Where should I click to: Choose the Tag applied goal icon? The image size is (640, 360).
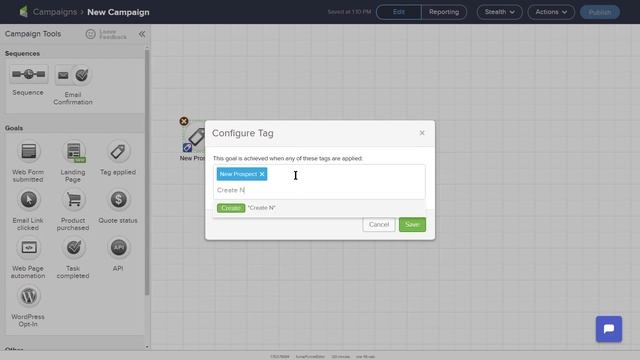coord(118,151)
